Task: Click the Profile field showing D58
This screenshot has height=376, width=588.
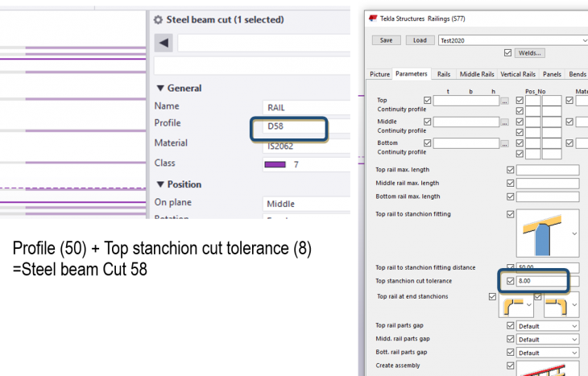Action: pos(306,126)
